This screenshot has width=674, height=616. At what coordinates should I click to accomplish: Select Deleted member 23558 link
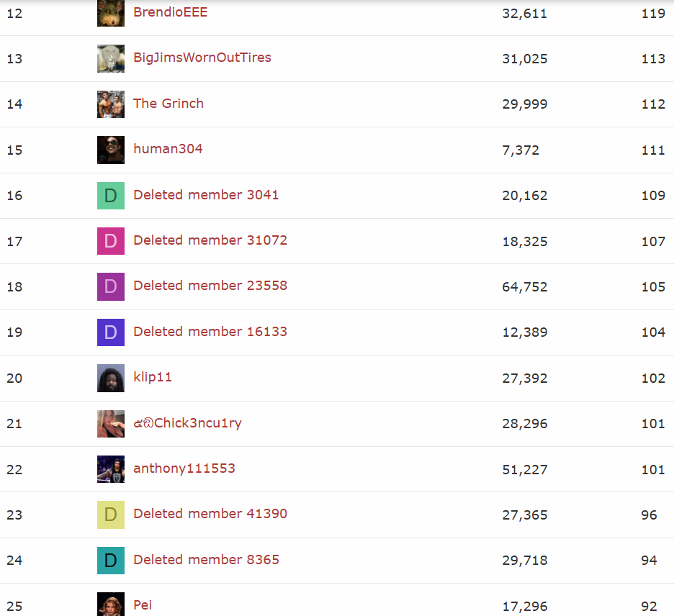(210, 286)
